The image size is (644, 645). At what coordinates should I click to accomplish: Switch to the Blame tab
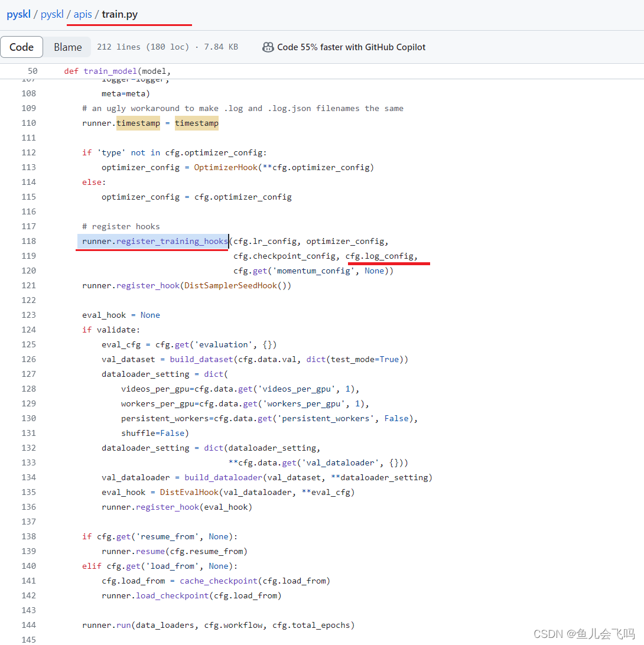click(x=67, y=47)
